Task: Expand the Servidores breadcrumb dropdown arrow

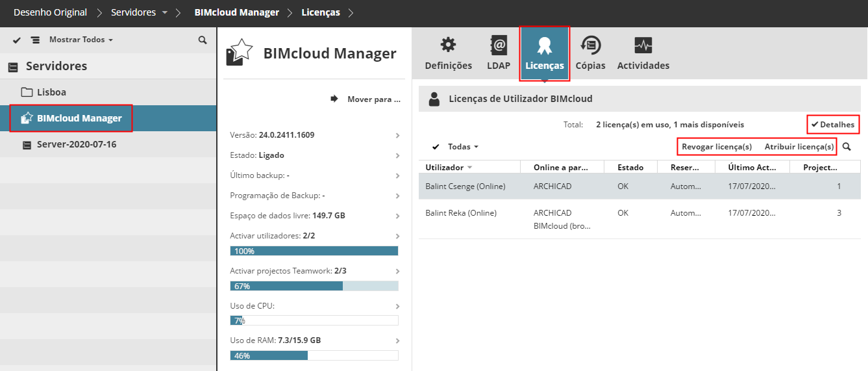Action: click(x=165, y=13)
